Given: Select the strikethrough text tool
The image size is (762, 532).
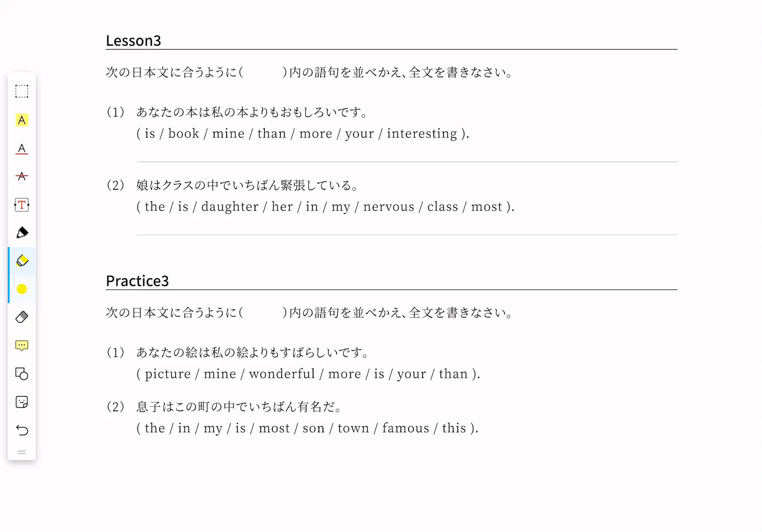Looking at the screenshot, I should pos(22,176).
